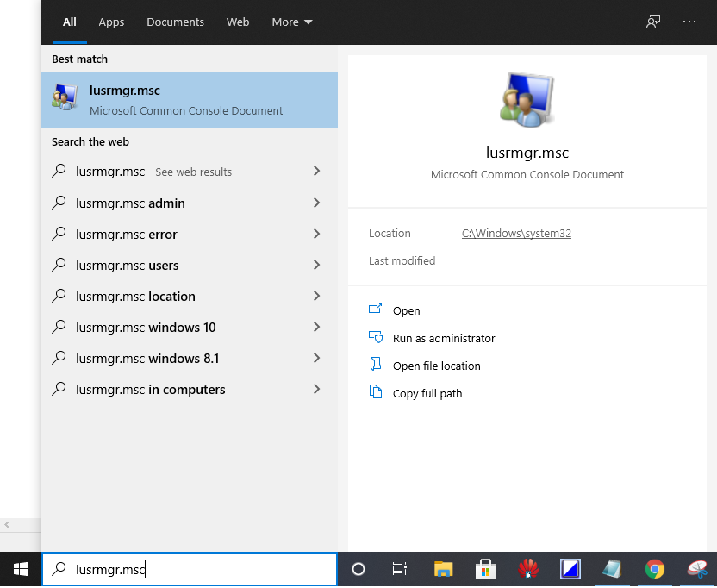Click search icon beside 'lusrmgr.msc windows 10'
The height and width of the screenshot is (588, 717).
(59, 327)
